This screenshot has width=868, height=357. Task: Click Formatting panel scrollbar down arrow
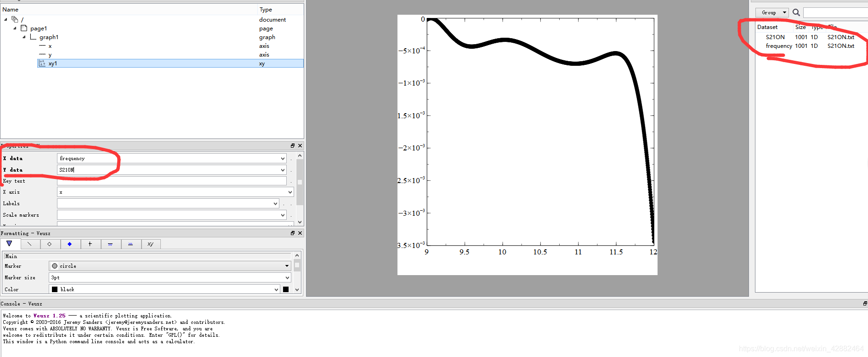tap(297, 290)
